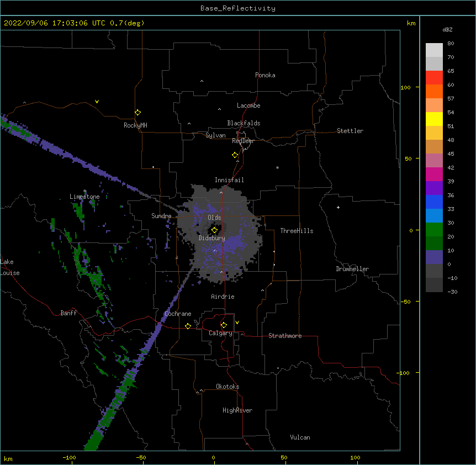The width and height of the screenshot is (476, 465).
Task: Click the yellow V marker northwest of RockyMH
Action: coord(97,102)
